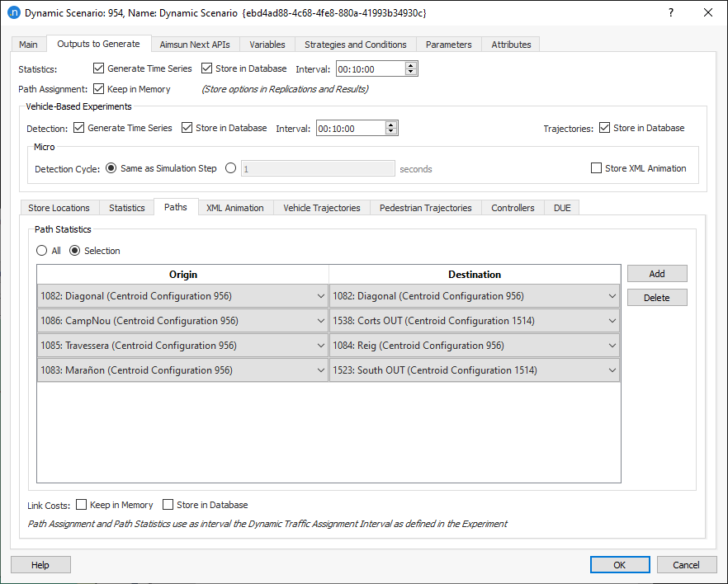Delete the selected path statistics row
The image size is (728, 584).
tap(656, 297)
